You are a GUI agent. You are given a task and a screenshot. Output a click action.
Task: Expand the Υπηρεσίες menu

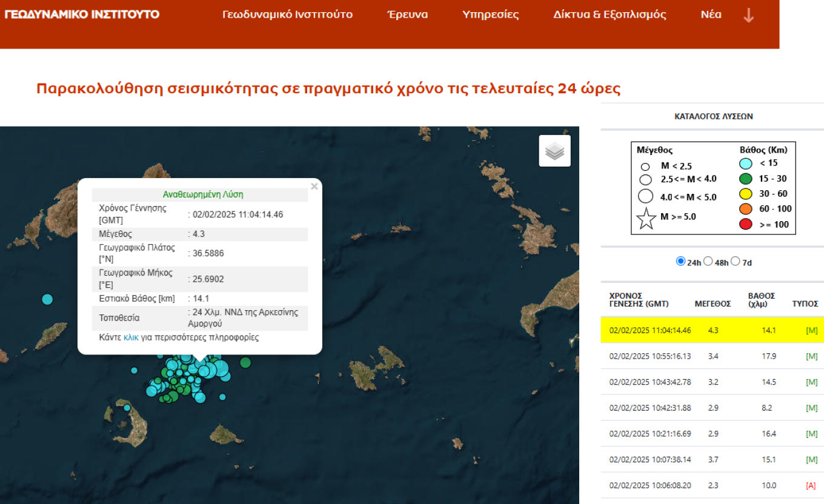[490, 15]
